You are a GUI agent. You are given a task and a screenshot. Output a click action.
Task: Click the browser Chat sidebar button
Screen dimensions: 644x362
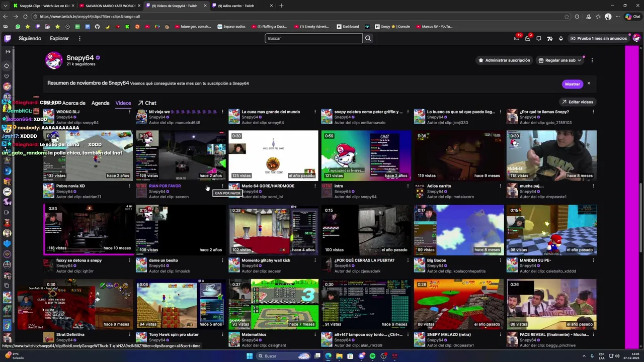632,16
